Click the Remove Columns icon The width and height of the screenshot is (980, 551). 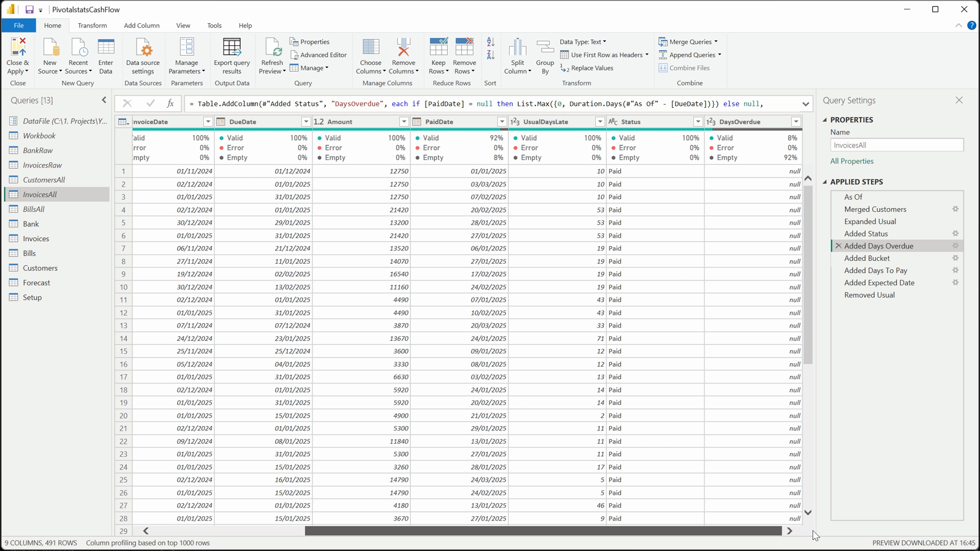404,47
